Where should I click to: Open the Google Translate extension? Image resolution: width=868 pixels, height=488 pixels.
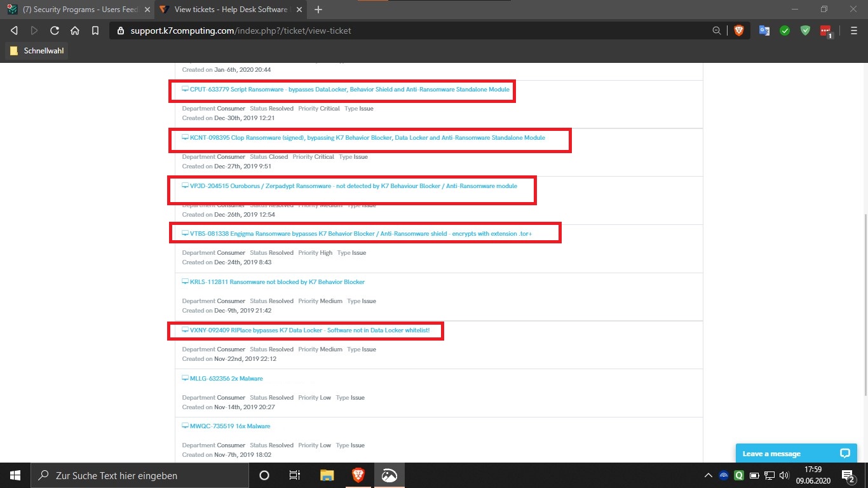[x=764, y=30]
